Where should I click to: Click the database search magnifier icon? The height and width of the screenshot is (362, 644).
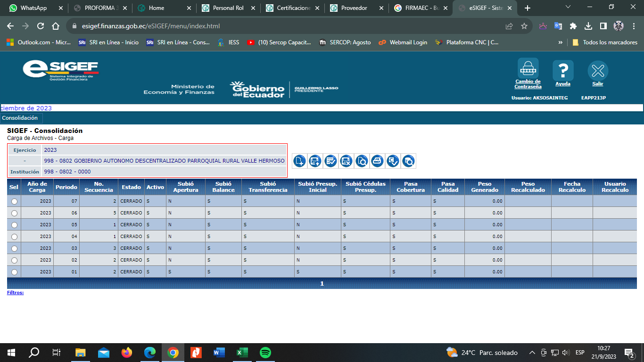(x=408, y=161)
